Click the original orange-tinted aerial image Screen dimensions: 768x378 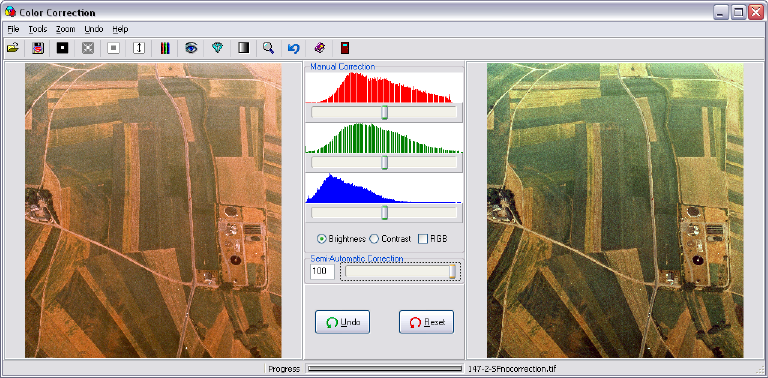(x=153, y=211)
